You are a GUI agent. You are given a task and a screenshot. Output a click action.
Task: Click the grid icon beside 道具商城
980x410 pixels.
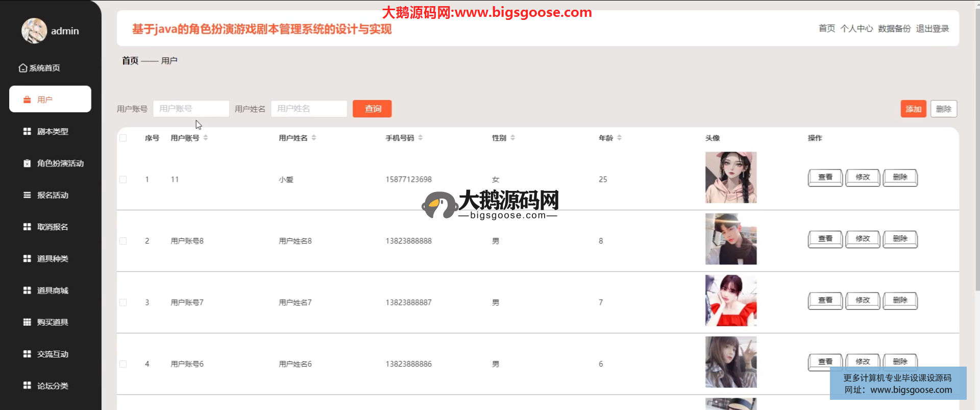[x=27, y=290]
